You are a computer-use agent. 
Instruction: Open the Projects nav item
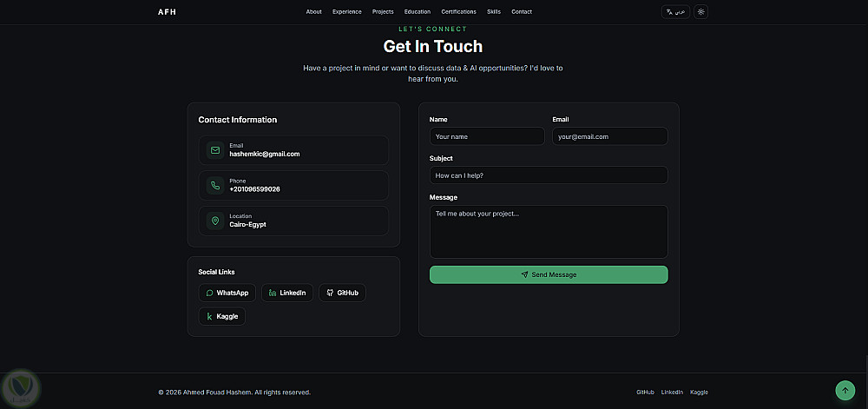[x=383, y=11]
